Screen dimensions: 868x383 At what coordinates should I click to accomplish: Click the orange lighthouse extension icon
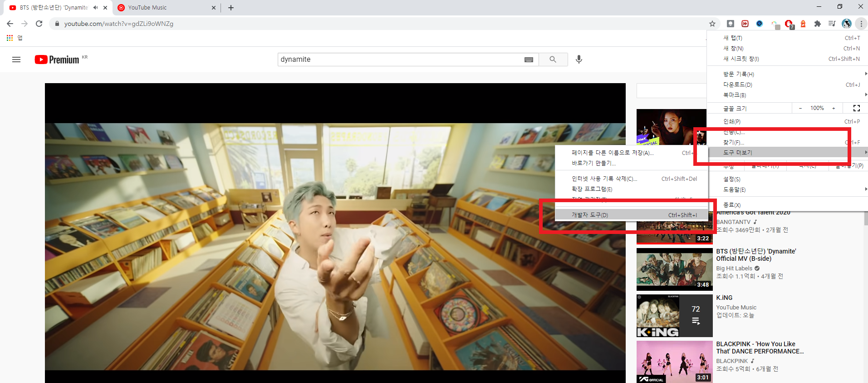click(x=803, y=24)
